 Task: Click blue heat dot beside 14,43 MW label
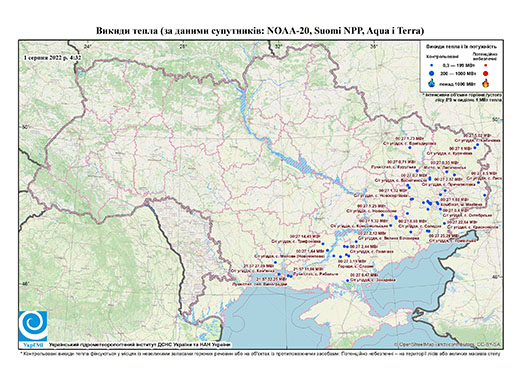click(322, 244)
